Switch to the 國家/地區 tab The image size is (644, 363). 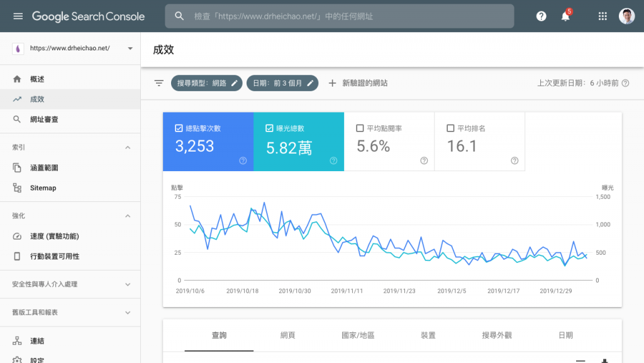(x=358, y=335)
